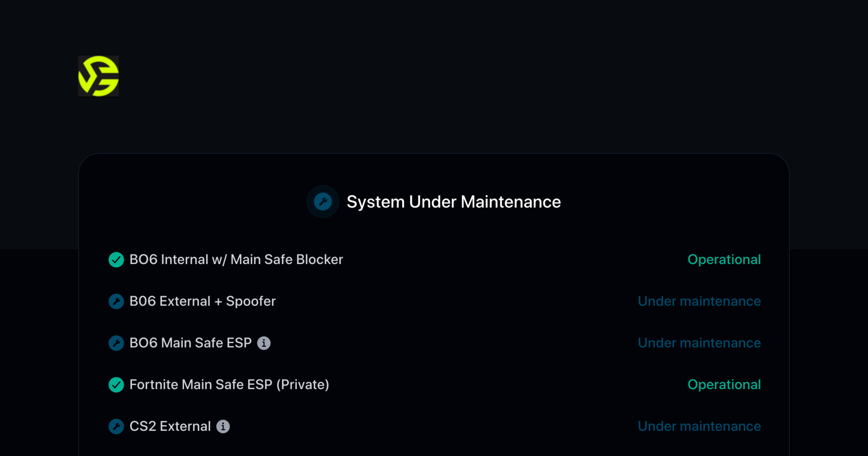Click the Operational status link for BO6 Internal
Screen dimensions: 868x456
point(725,259)
